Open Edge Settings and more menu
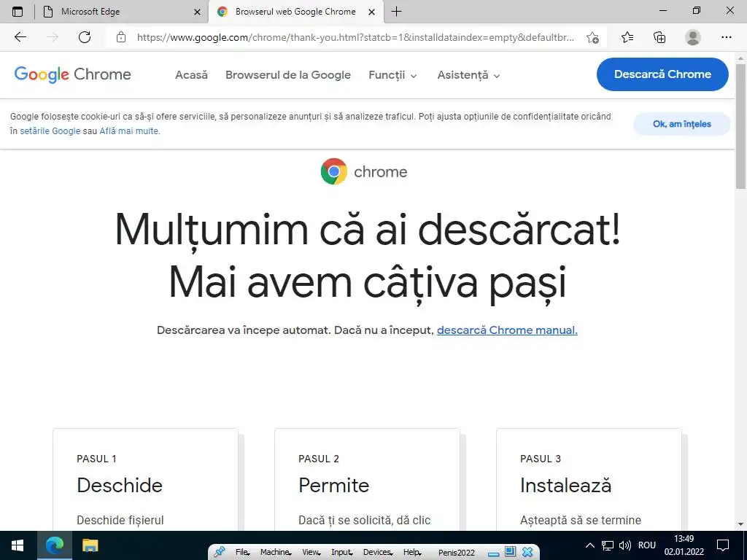Image resolution: width=747 pixels, height=560 pixels. 726,37
